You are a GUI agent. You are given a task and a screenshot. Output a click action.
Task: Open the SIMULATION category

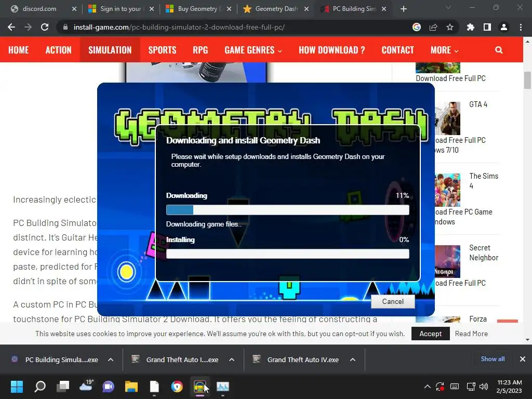tap(110, 50)
